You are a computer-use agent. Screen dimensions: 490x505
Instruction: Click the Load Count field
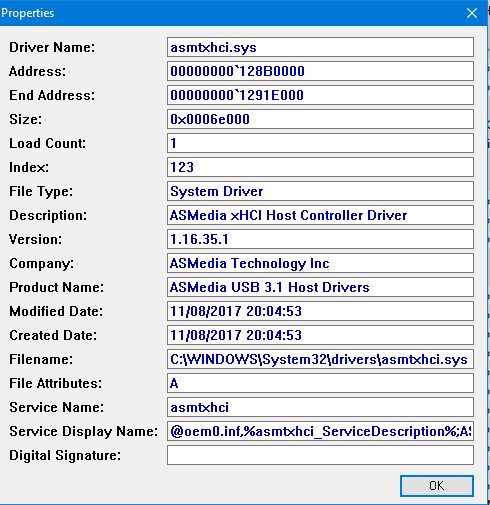[320, 143]
